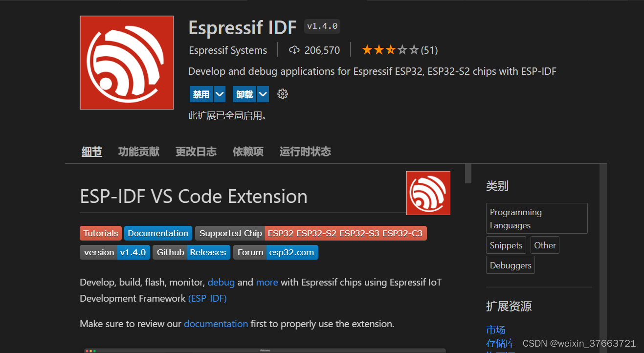Click the 此扩展已全局启用 status text

227,116
